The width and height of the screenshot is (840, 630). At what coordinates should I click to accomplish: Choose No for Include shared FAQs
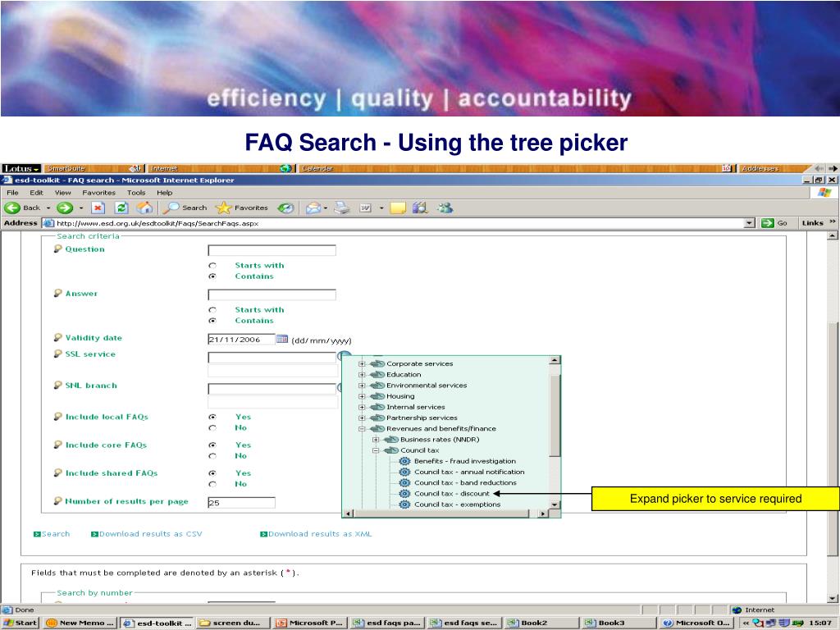[x=212, y=484]
